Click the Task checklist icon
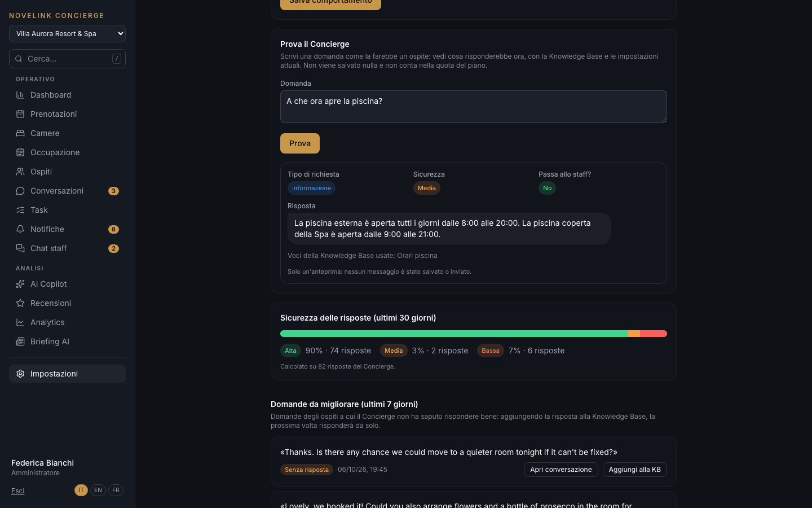Image resolution: width=812 pixels, height=508 pixels. 20,210
